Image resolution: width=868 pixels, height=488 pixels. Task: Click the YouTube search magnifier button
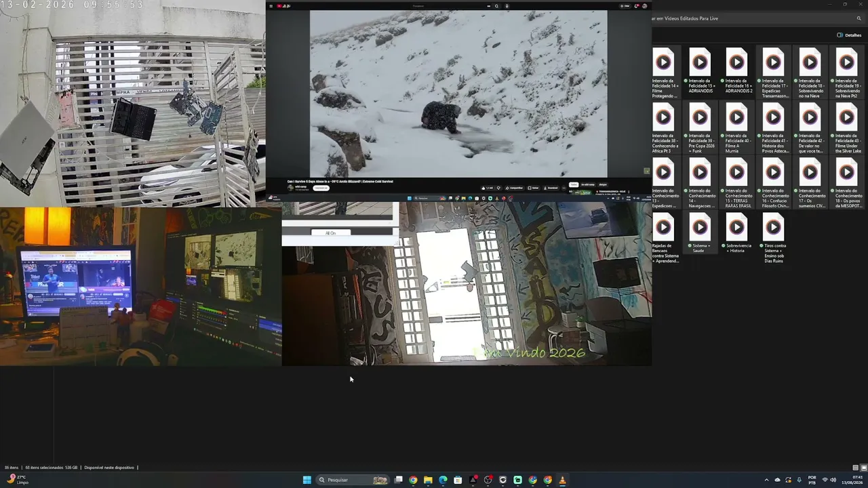point(496,6)
